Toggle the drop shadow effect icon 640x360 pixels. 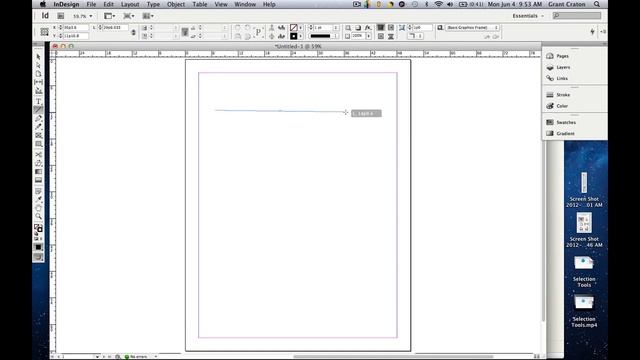358,27
